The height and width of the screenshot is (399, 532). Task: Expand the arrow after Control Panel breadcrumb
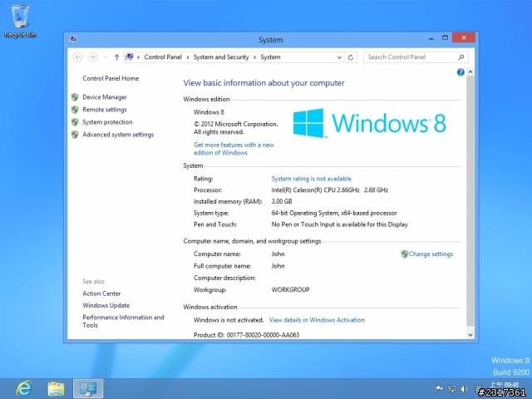[x=188, y=57]
